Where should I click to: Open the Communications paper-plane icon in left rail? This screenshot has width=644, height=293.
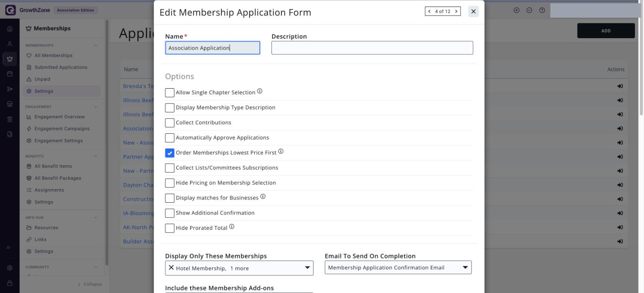click(x=10, y=89)
